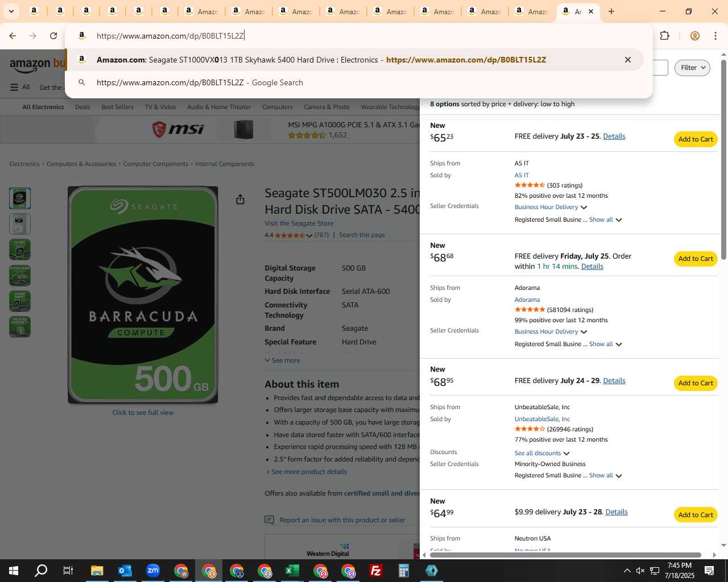This screenshot has height=582, width=728.
Task: Open the Best Sellers nav tab
Action: [x=117, y=107]
